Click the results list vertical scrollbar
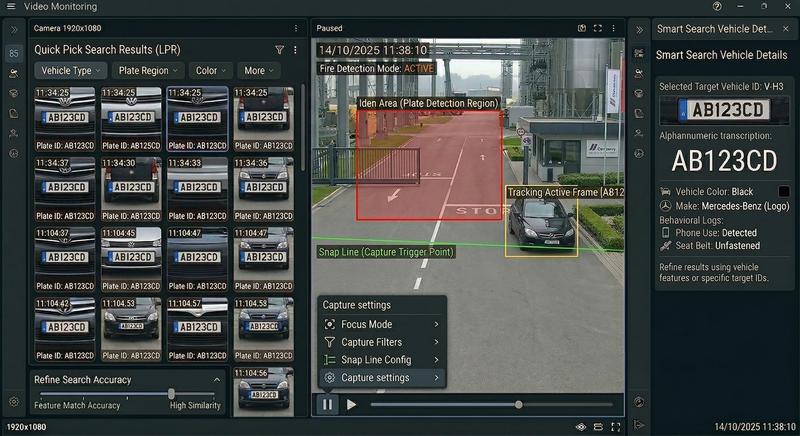Image resolution: width=800 pixels, height=436 pixels. pos(304,127)
